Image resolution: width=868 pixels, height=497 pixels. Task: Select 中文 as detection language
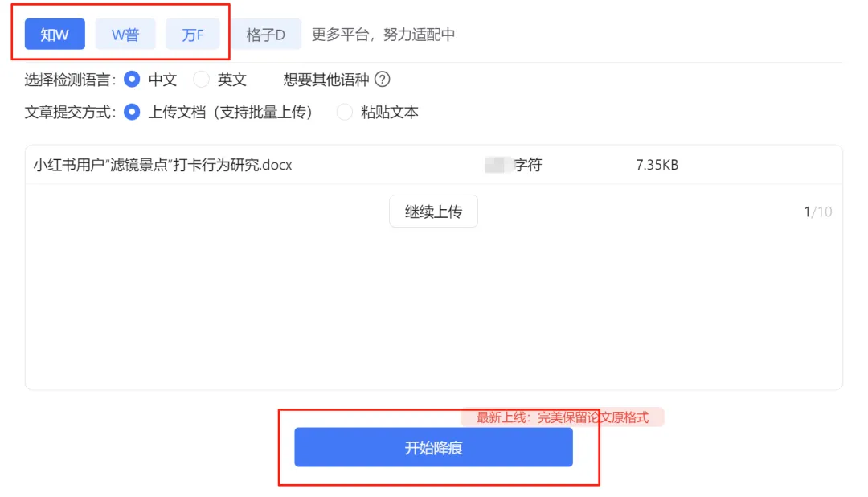(132, 80)
